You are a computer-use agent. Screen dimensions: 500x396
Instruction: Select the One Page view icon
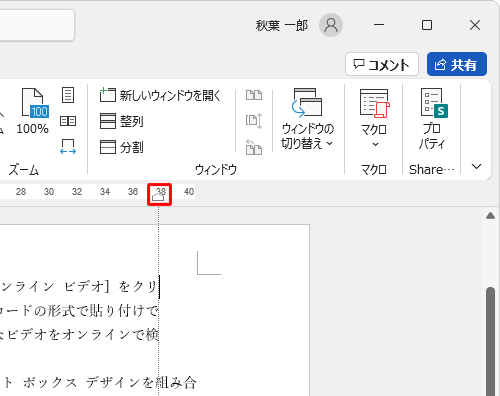(68, 95)
